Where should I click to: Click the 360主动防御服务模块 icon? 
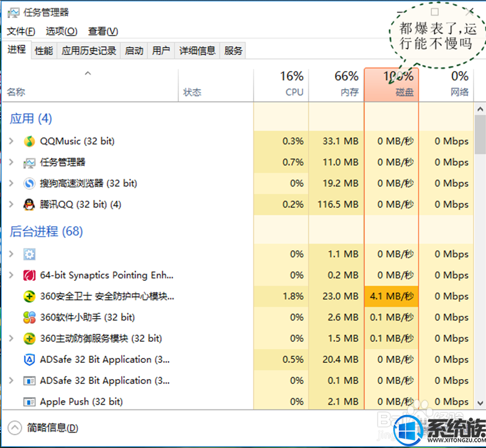(x=29, y=339)
